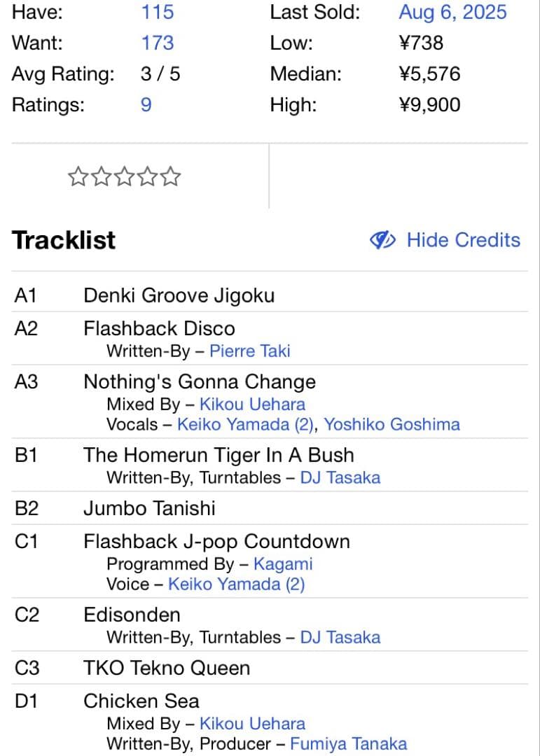
Task: Click the second rating star
Action: [x=101, y=177]
